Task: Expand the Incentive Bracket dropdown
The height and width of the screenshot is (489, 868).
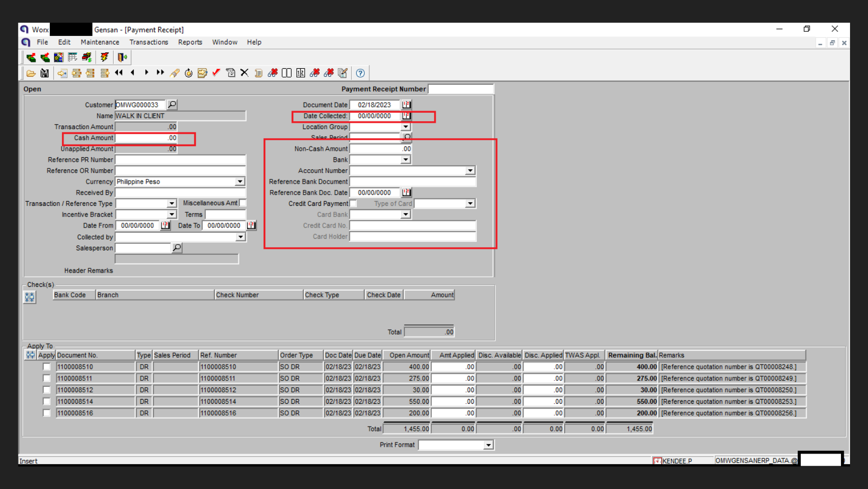Action: click(171, 214)
